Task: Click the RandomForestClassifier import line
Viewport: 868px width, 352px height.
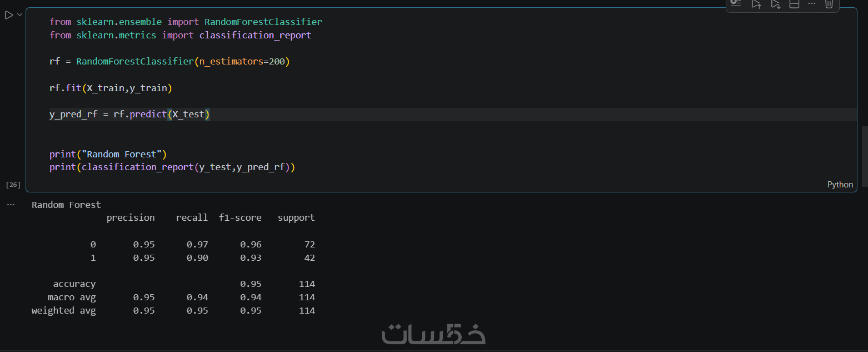Action: pyautogui.click(x=186, y=22)
